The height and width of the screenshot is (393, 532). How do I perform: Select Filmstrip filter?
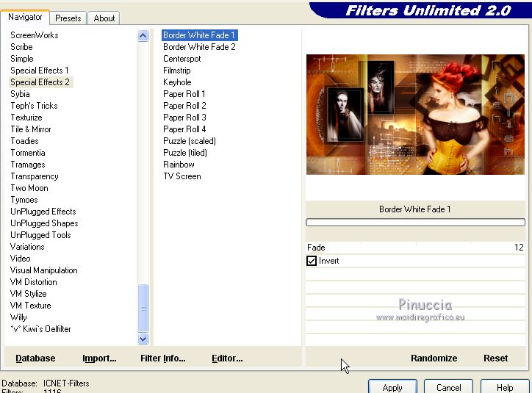tap(177, 71)
